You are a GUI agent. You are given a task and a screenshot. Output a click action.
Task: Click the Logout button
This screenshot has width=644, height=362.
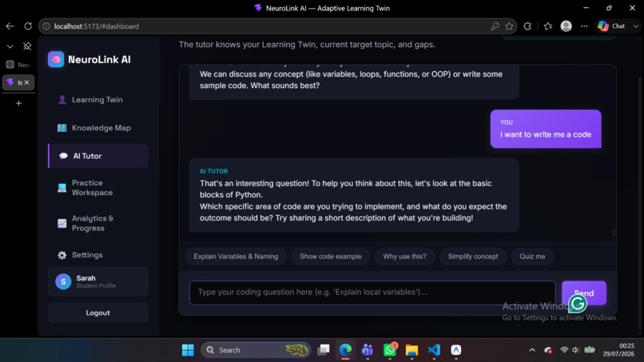[97, 312]
